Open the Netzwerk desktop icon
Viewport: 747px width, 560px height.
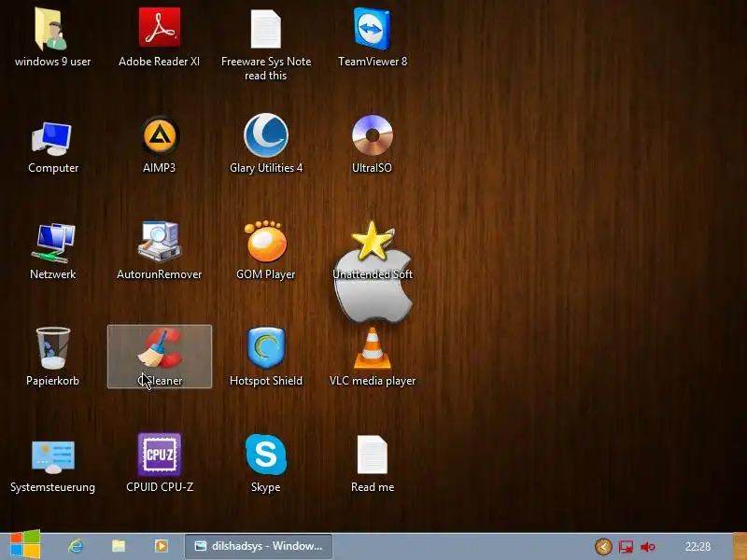[x=52, y=243]
